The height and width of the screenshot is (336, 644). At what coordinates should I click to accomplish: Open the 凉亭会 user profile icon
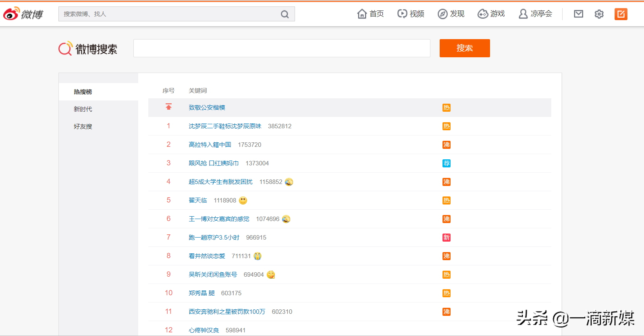(523, 14)
